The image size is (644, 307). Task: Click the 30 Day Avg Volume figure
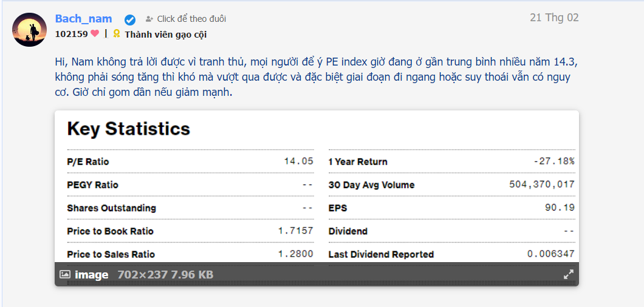(x=541, y=184)
